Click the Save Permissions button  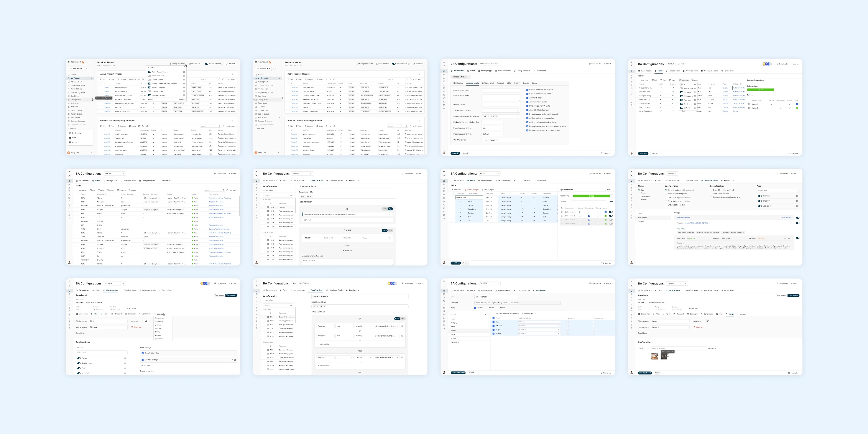(458, 373)
